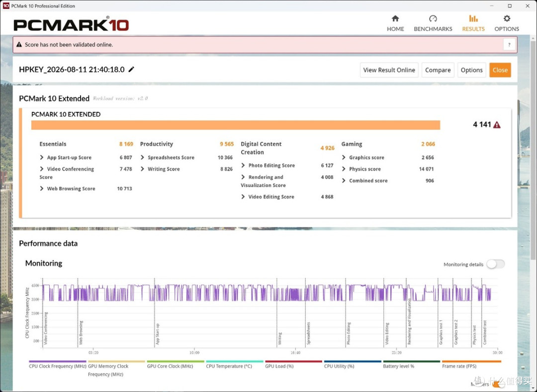This screenshot has width=537, height=392.
Task: Select GPU Load legend color bar
Action: (293, 361)
